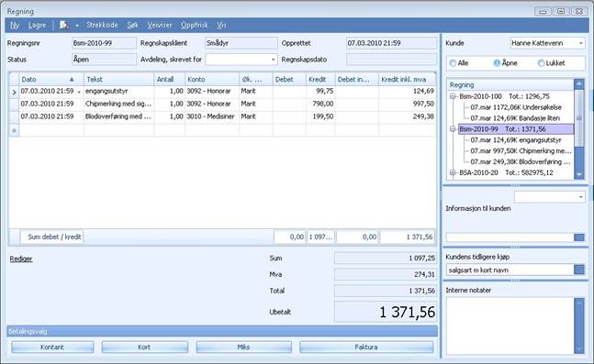Click Søk in the toolbar
This screenshot has width=594, height=364.
(132, 25)
